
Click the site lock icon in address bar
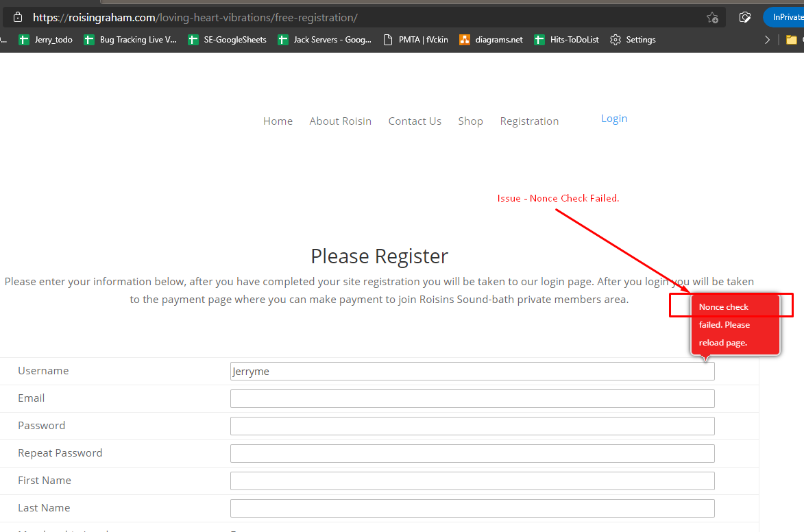(18, 17)
